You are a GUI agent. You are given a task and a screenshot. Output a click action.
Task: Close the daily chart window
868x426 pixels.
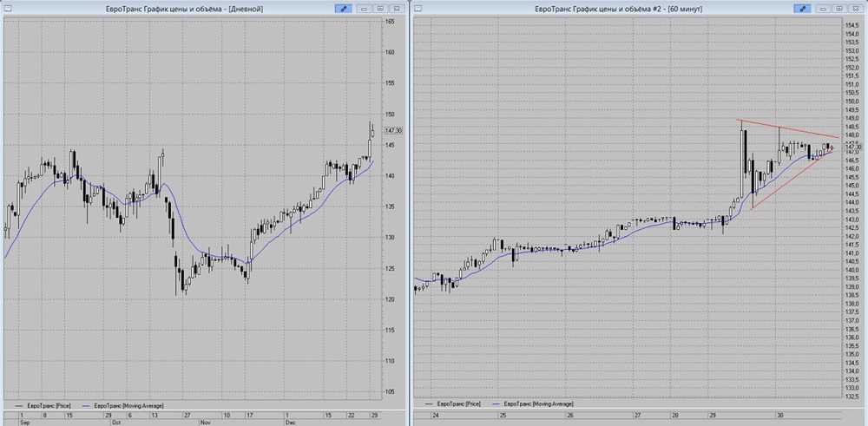tap(397, 9)
